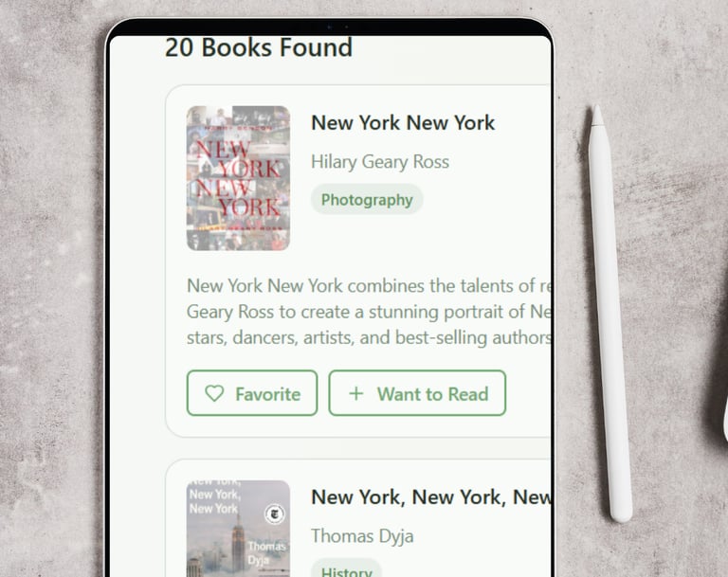Screen dimensions: 728x577
Task: Add New York New York to favorites
Action: point(252,392)
